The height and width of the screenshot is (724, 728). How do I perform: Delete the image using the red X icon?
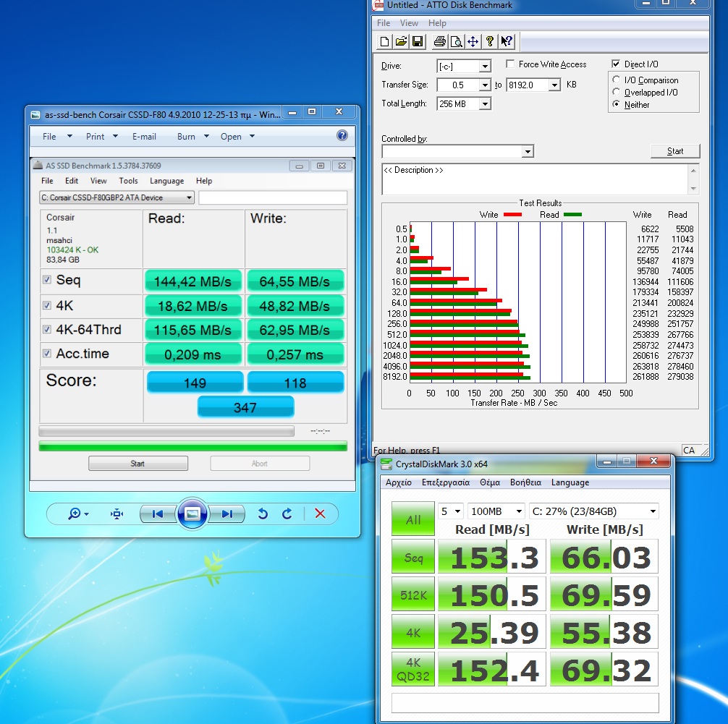[x=320, y=514]
